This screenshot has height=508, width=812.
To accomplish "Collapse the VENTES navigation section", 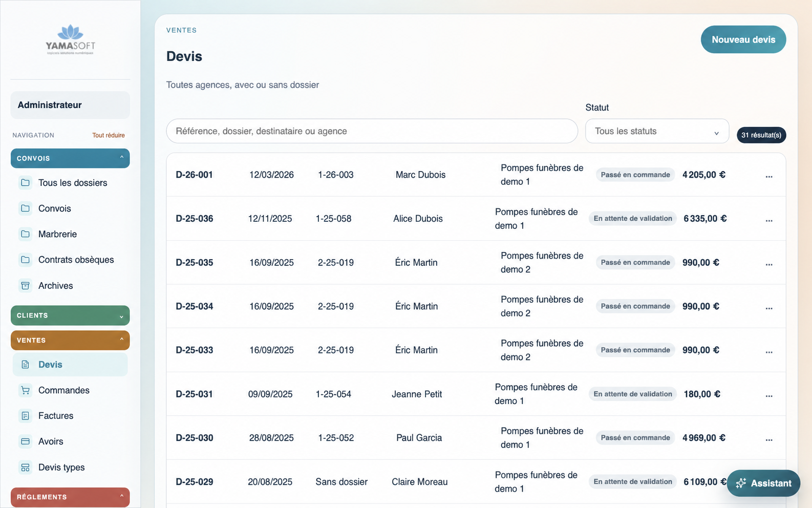I will 70,340.
